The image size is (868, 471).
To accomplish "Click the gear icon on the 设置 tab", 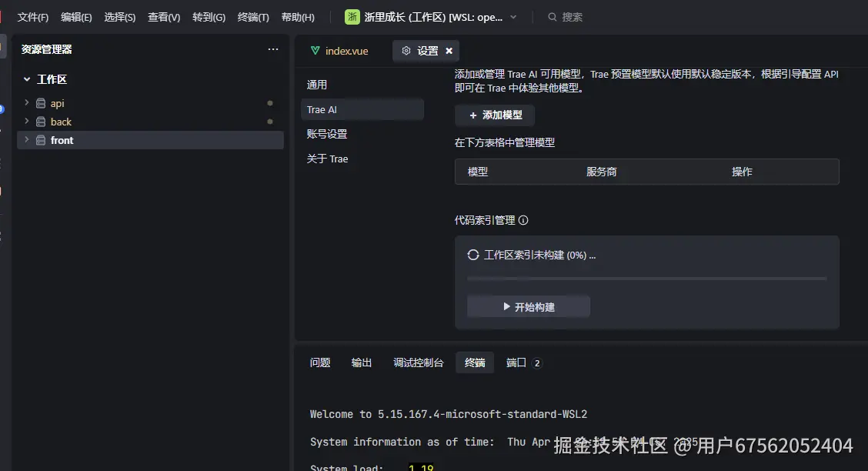I will 406,51.
